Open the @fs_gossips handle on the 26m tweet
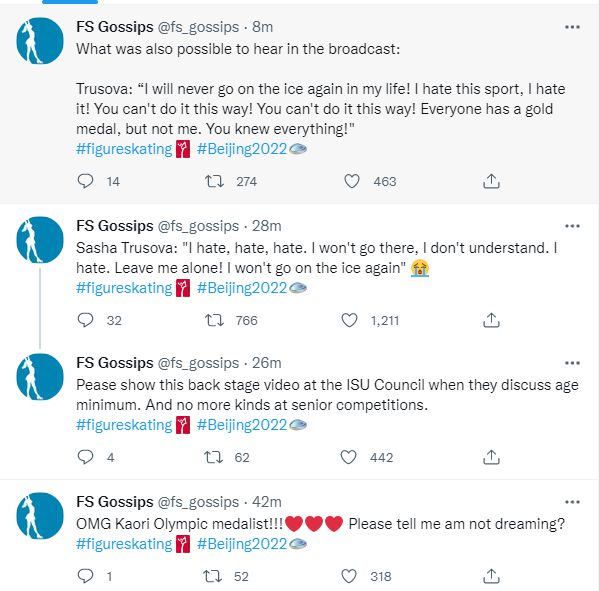 (x=198, y=363)
